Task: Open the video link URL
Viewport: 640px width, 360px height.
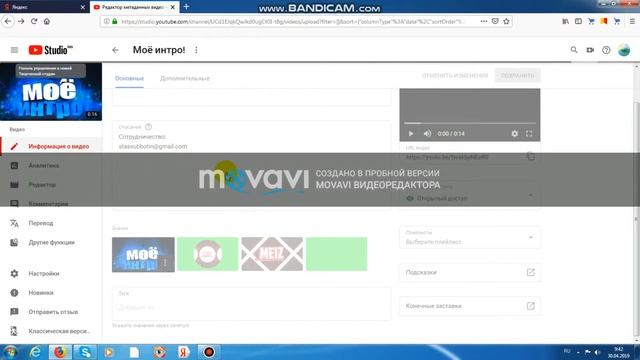Action: pyautogui.click(x=447, y=157)
